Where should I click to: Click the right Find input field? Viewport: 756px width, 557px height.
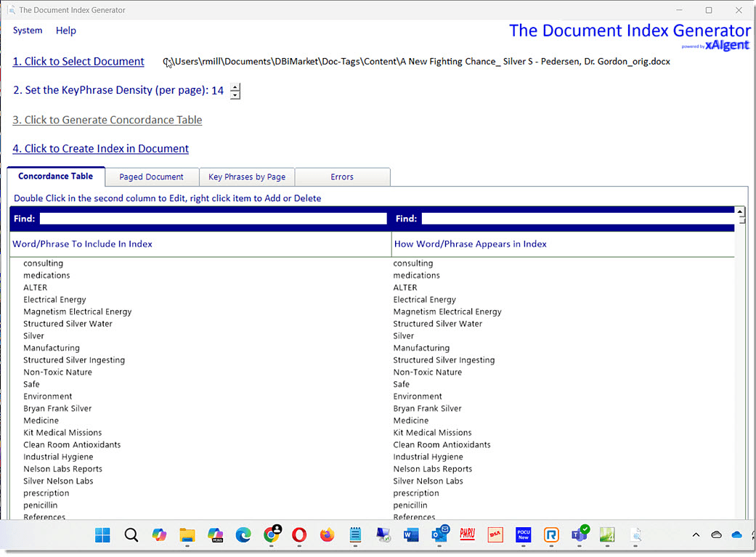577,219
